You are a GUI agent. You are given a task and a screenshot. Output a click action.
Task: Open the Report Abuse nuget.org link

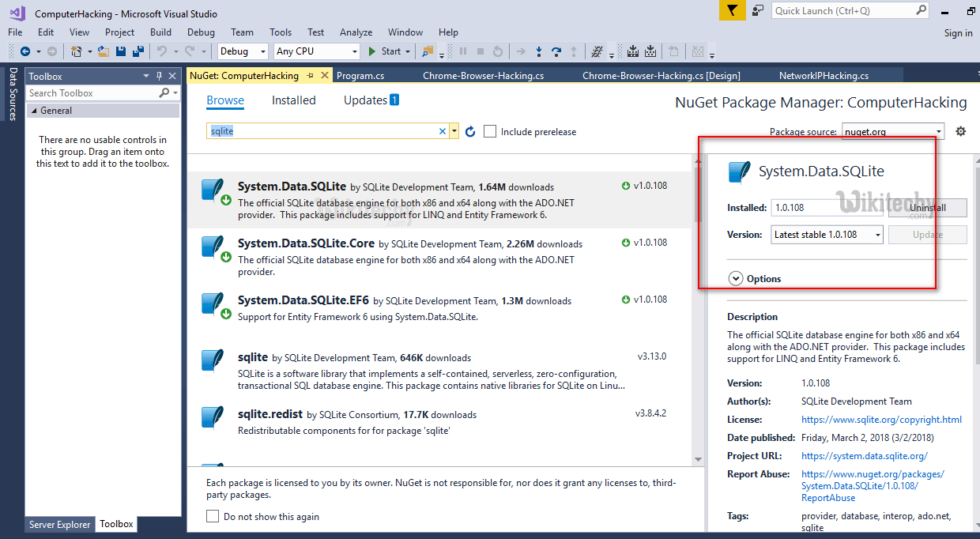coord(873,486)
